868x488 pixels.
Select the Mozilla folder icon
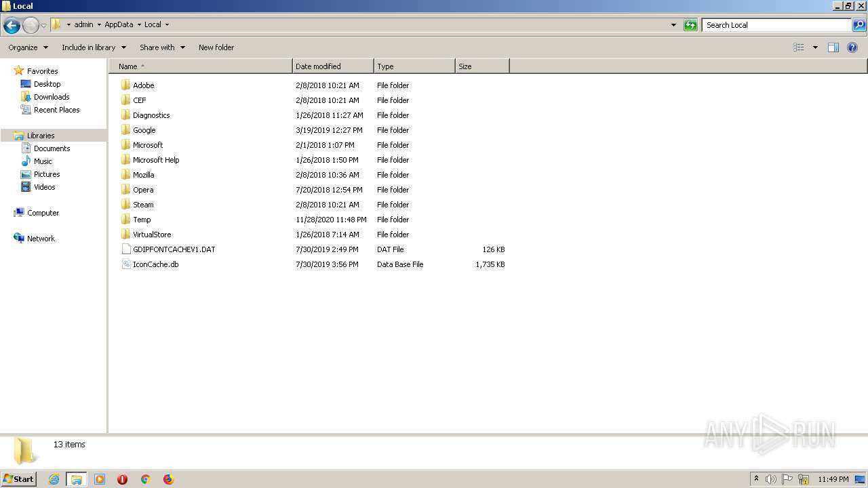pyautogui.click(x=125, y=174)
